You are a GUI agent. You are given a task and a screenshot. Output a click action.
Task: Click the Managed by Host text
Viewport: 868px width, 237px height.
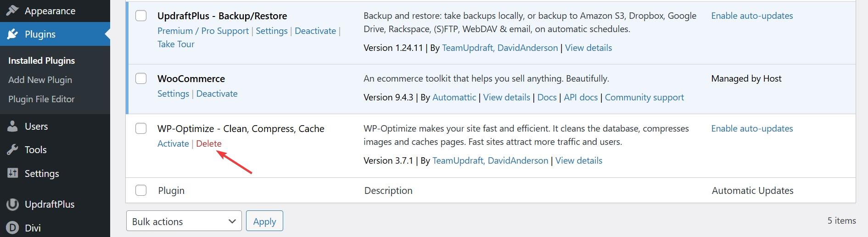746,78
